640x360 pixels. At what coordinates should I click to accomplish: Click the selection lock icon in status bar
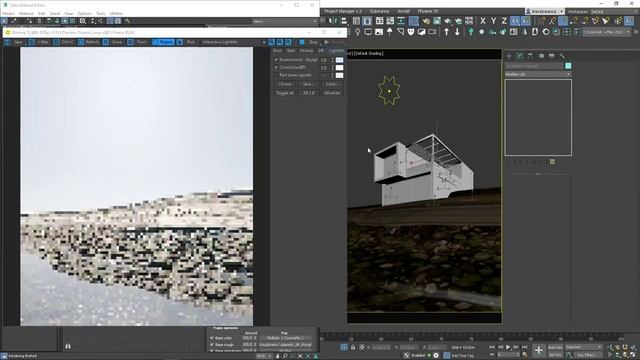tap(353, 347)
